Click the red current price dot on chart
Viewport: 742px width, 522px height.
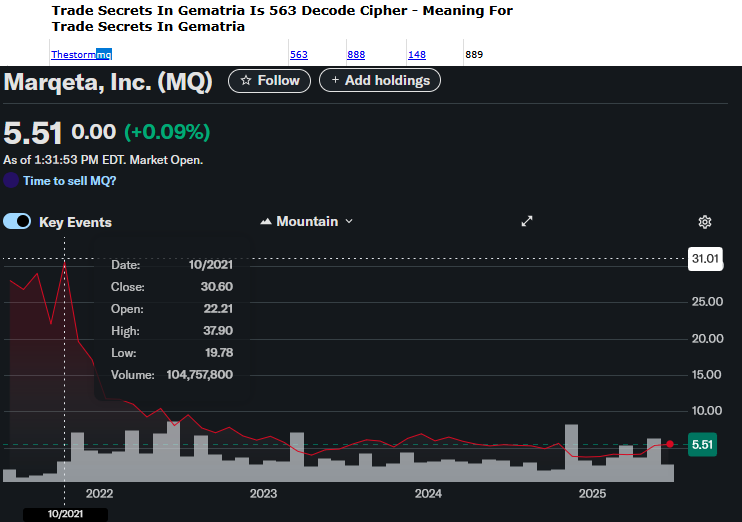pyautogui.click(x=670, y=444)
